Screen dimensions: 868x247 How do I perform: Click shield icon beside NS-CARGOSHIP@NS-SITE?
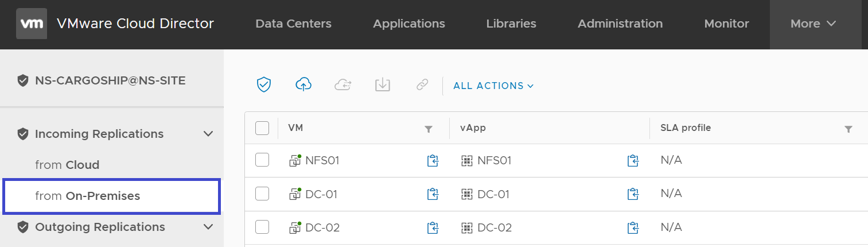[23, 81]
